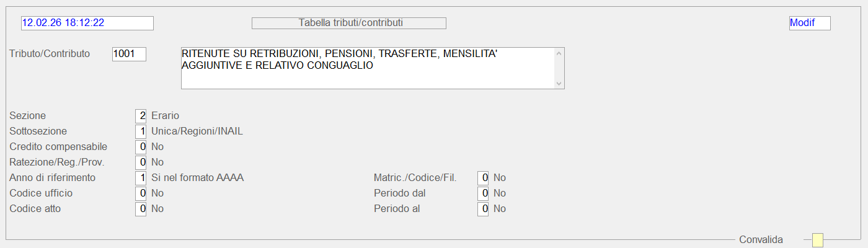
Task: Click the Erario section description text
Action: coord(166,116)
